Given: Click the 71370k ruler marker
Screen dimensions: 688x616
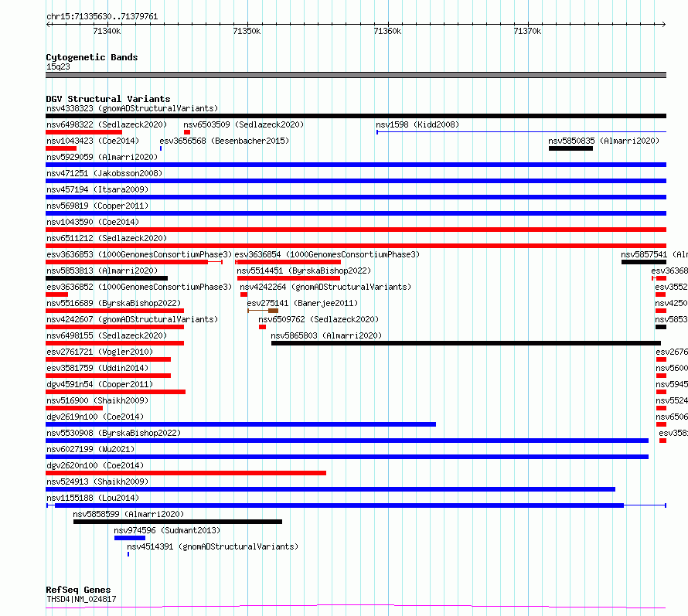Looking at the screenshot, I should tap(527, 31).
